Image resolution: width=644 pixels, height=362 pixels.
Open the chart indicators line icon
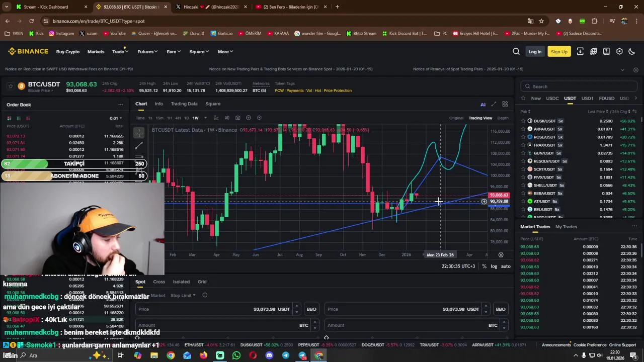click(x=216, y=118)
